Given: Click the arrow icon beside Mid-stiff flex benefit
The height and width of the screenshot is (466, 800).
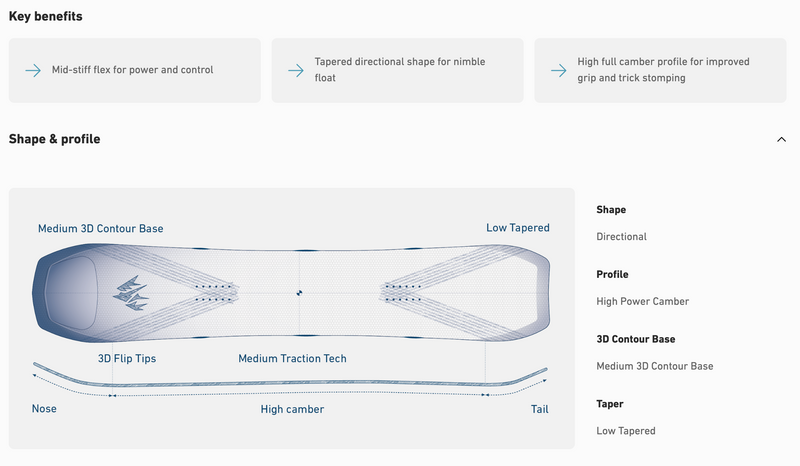Looking at the screenshot, I should click(32, 70).
